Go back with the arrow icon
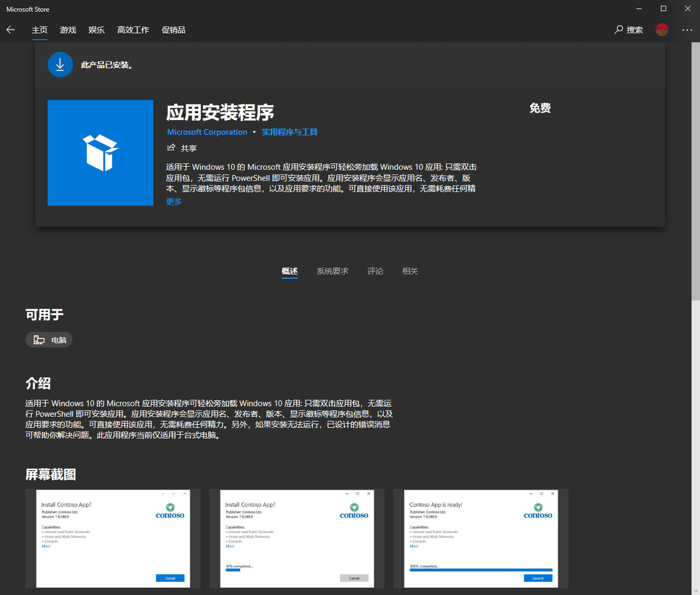The width and height of the screenshot is (700, 595). (x=11, y=30)
